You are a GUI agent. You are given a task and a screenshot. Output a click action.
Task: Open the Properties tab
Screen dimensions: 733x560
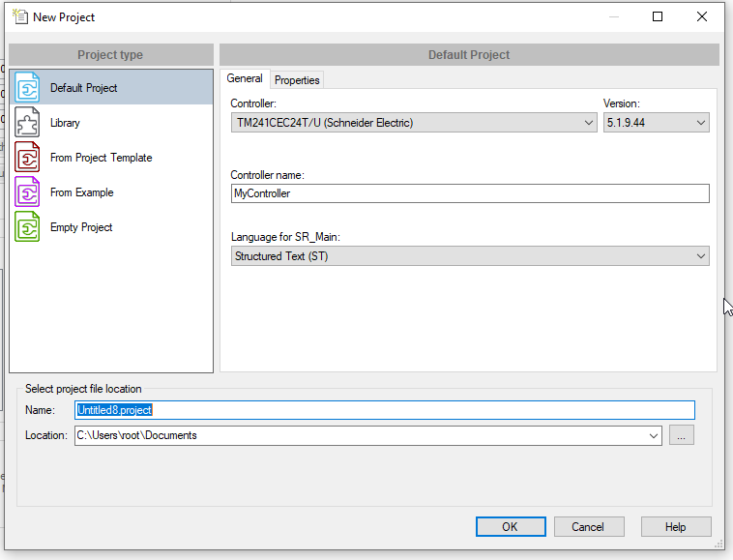297,80
